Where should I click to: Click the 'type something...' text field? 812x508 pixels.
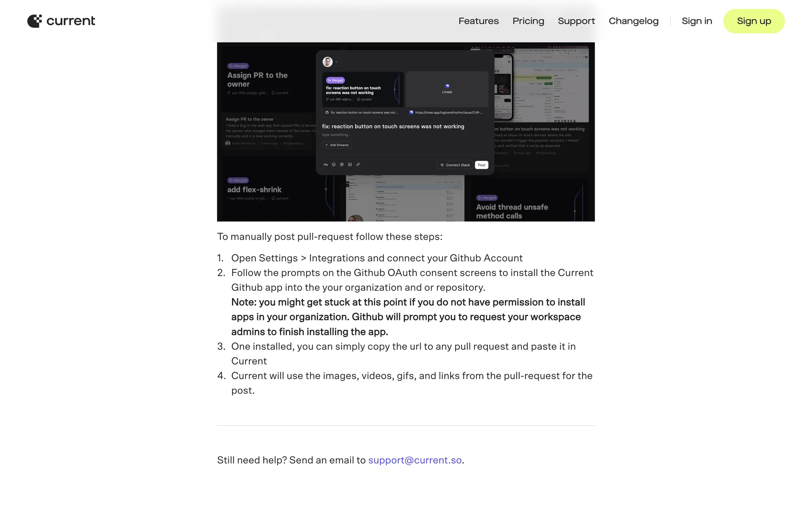pyautogui.click(x=337, y=135)
